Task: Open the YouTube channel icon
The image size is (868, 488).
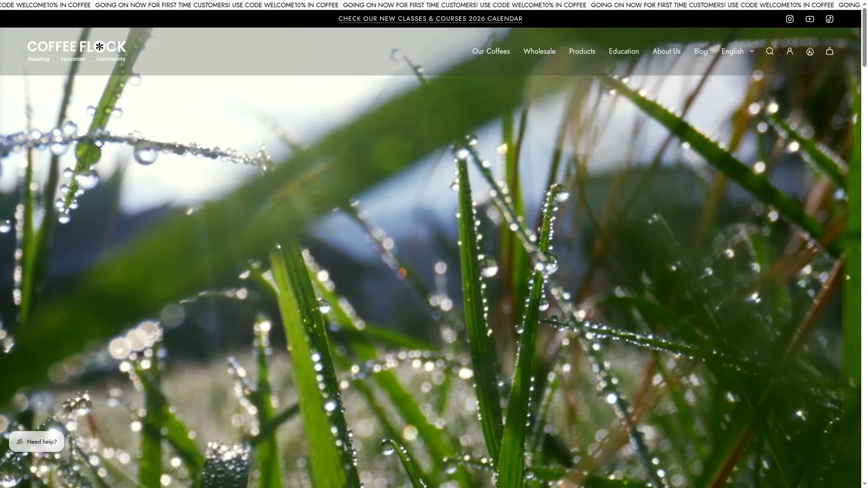Action: coord(810,19)
